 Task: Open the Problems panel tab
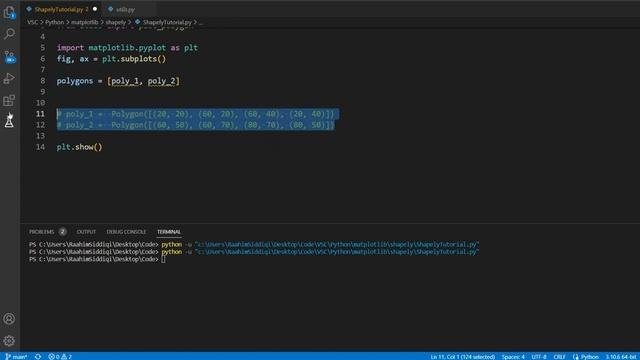[42, 232]
